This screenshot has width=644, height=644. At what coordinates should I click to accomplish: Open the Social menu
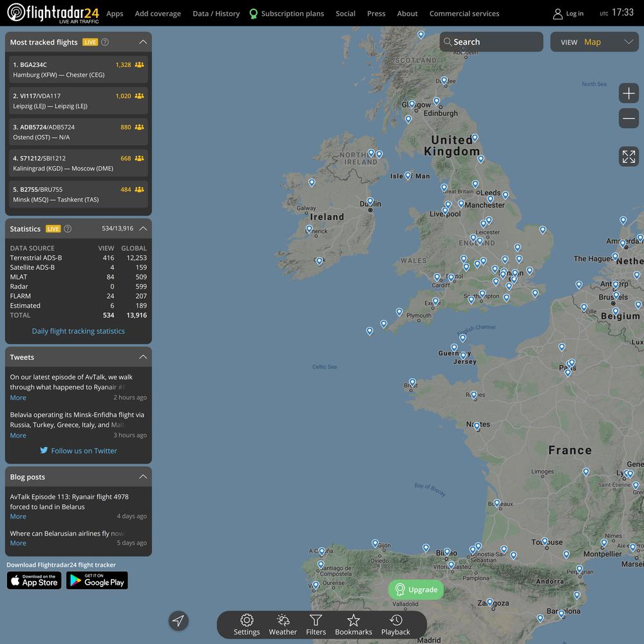point(345,14)
